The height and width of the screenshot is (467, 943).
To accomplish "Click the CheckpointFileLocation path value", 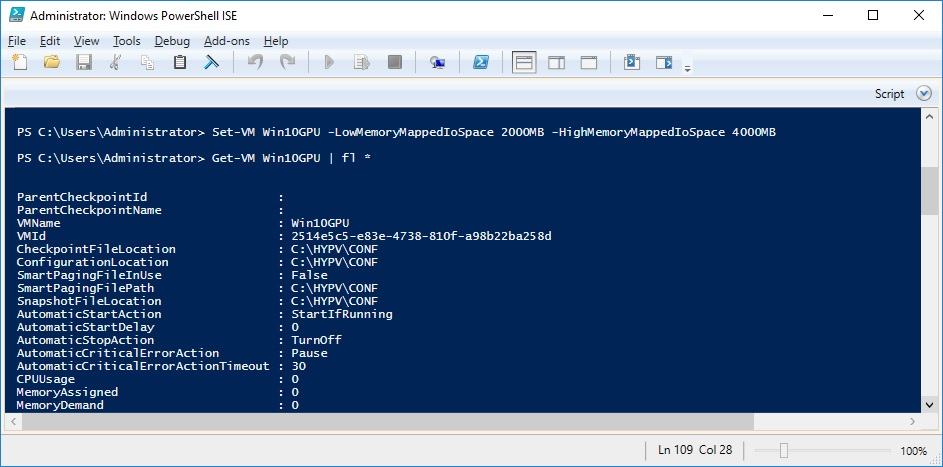I will click(334, 249).
